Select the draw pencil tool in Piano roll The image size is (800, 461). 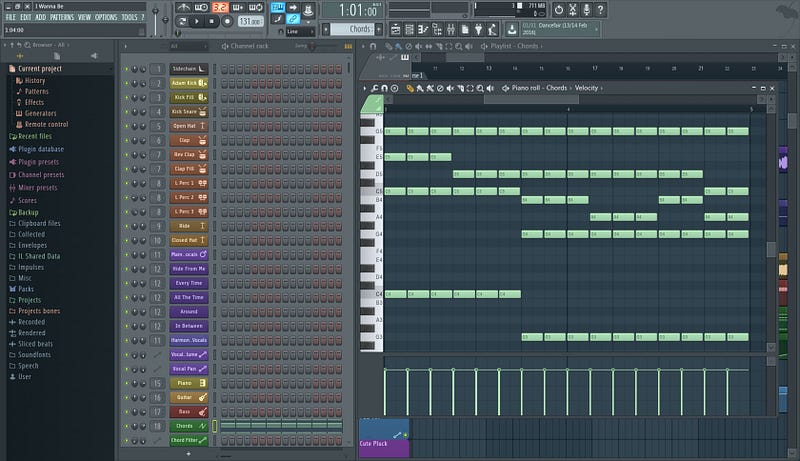[x=410, y=88]
